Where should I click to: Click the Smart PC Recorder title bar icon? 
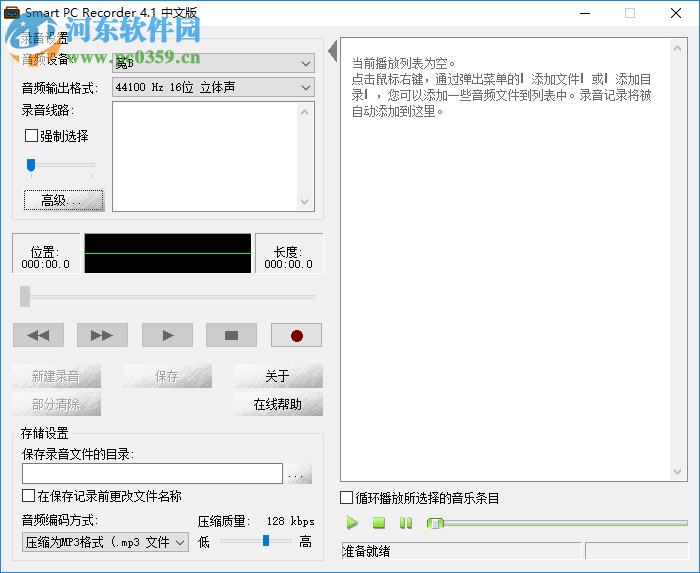point(12,13)
